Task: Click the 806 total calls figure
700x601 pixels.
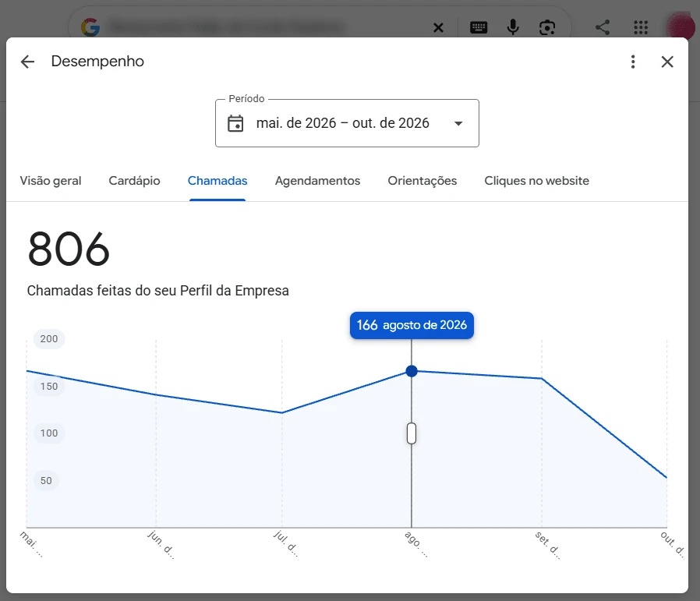Action: tap(69, 249)
